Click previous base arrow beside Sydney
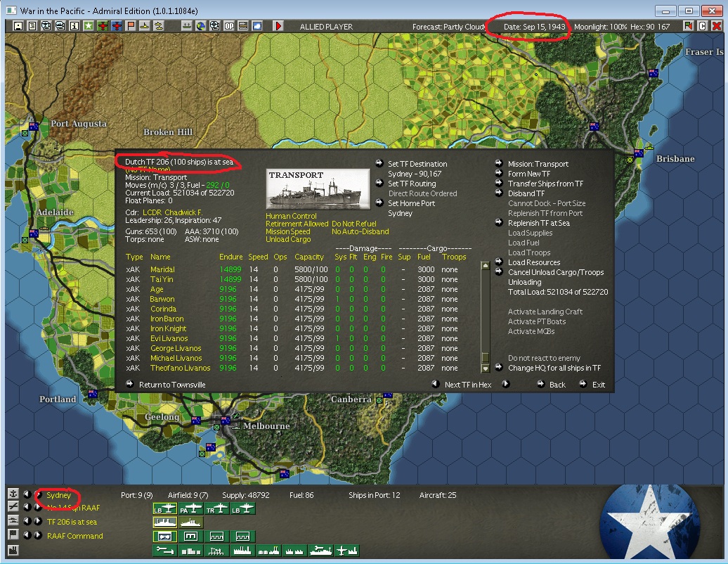 pos(27,494)
